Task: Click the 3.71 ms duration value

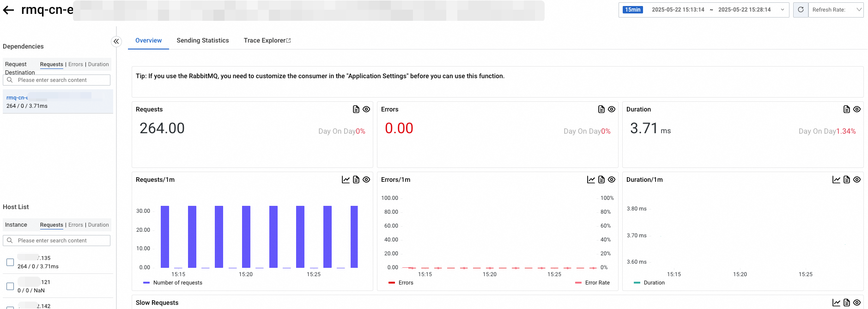Action: coord(650,128)
